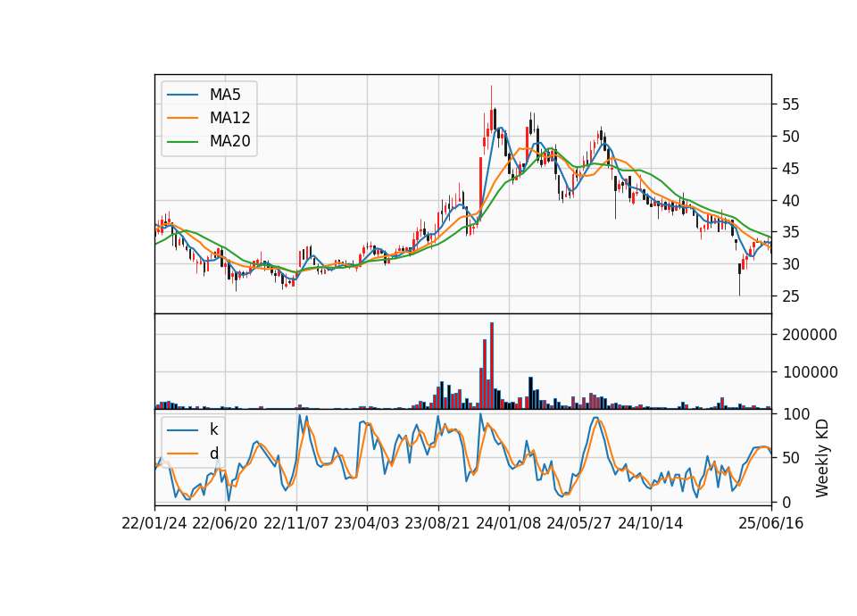Click the tallest volume bar
The height and width of the screenshot is (616, 857).
492,366
